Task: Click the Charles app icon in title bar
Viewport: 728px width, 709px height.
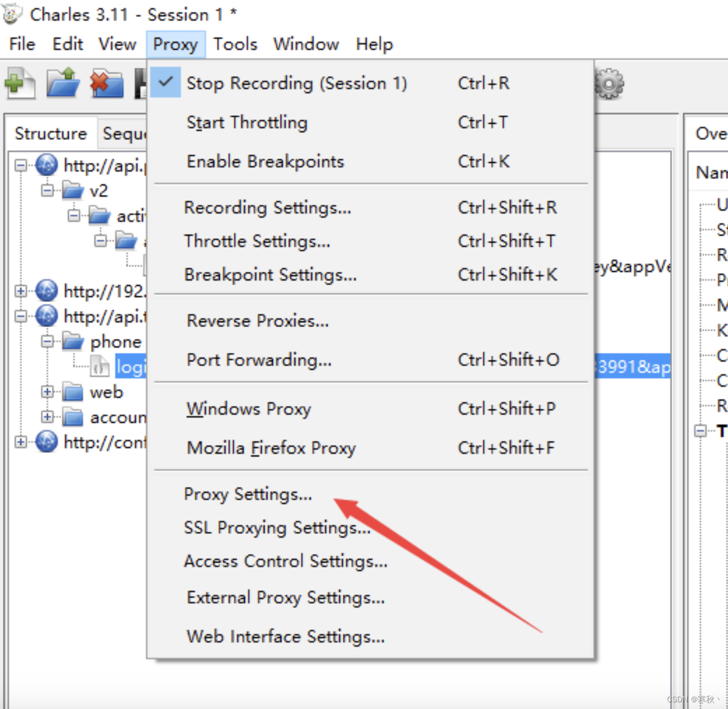Action: [x=12, y=14]
